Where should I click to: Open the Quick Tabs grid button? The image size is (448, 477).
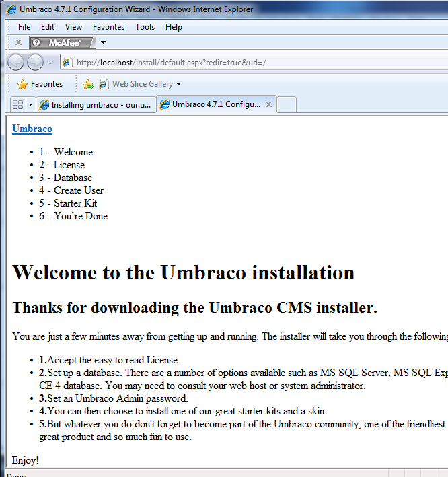click(x=18, y=105)
